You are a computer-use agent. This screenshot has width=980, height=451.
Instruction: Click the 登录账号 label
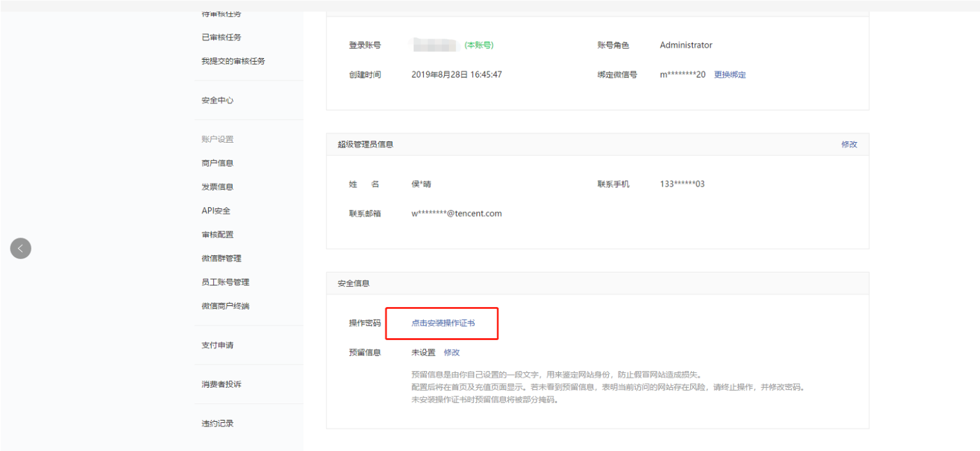(x=364, y=45)
